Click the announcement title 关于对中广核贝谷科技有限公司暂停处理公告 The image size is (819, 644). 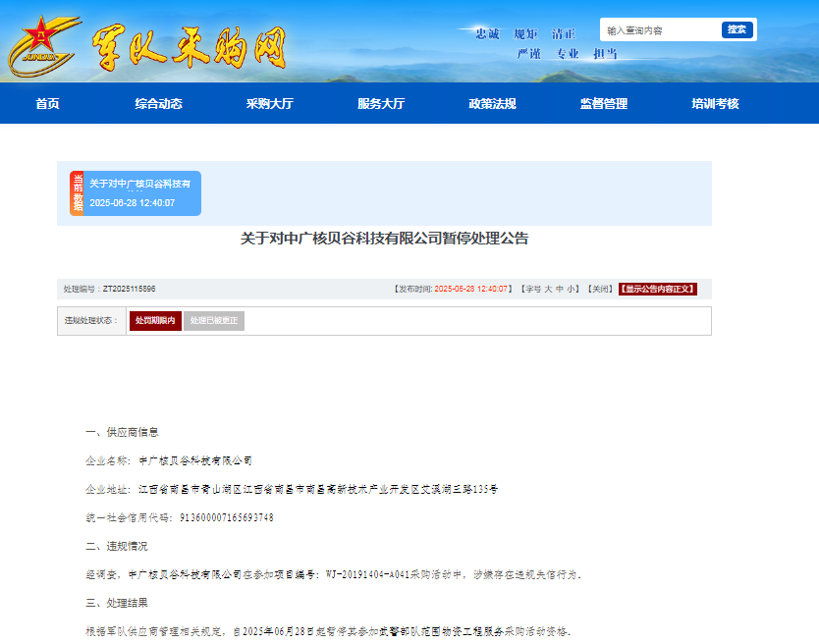[384, 239]
